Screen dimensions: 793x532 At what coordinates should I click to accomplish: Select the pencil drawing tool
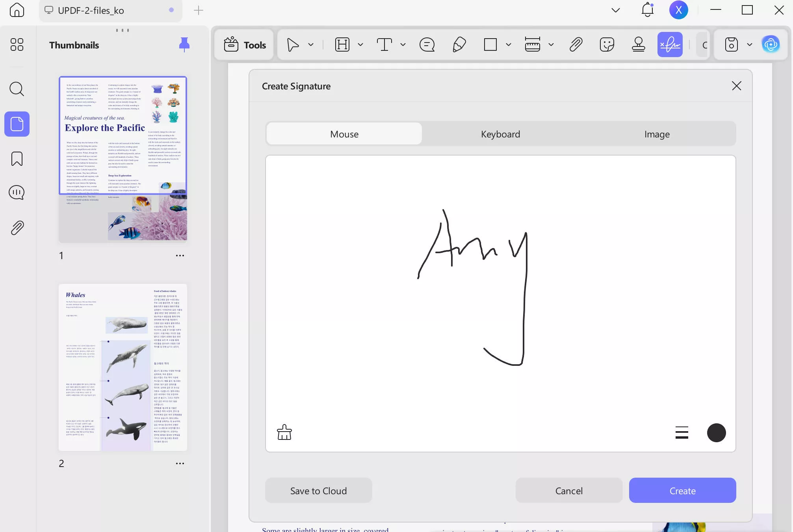pyautogui.click(x=459, y=44)
